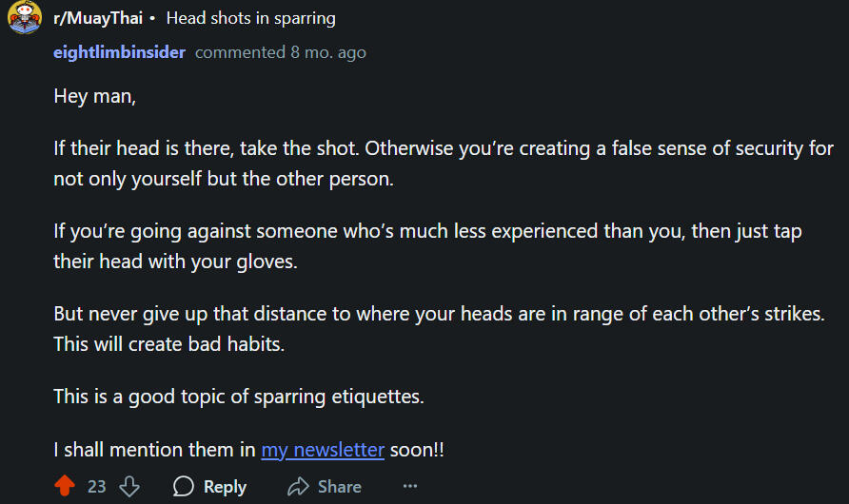849x504 pixels.
Task: Click the share arrow icon
Action: 298,486
